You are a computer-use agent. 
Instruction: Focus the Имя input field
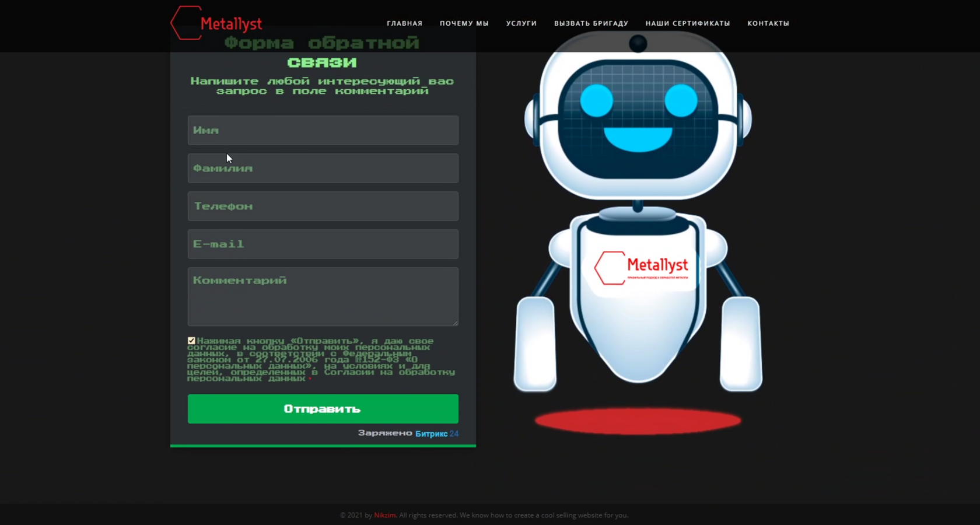[323, 130]
